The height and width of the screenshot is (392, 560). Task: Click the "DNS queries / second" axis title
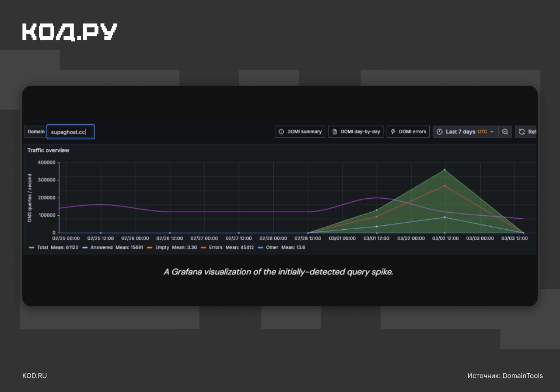coord(30,198)
